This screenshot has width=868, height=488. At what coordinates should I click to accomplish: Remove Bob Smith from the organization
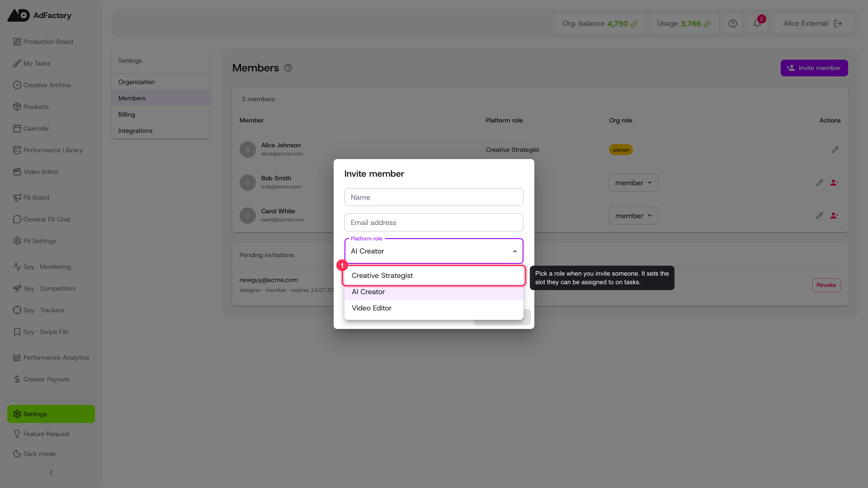tap(834, 183)
